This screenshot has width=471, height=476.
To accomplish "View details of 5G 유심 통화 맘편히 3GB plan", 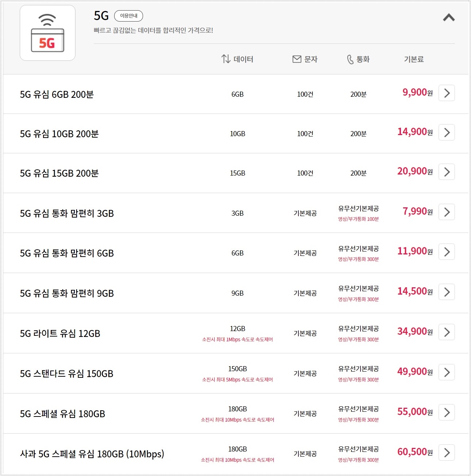I will 446,212.
